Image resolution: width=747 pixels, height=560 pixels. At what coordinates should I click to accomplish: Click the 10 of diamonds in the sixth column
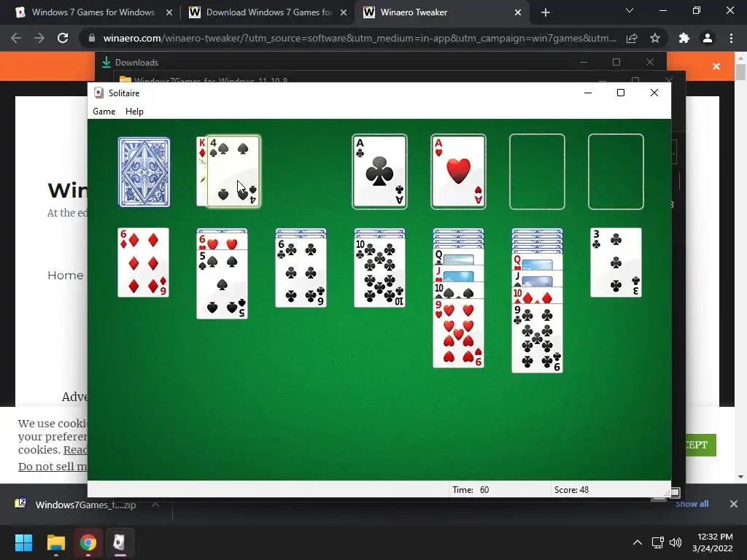tap(537, 295)
